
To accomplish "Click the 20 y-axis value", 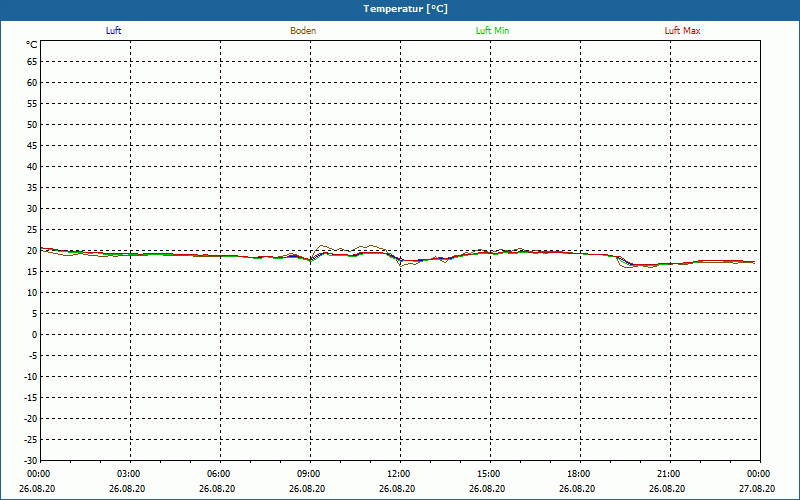I will pos(32,251).
